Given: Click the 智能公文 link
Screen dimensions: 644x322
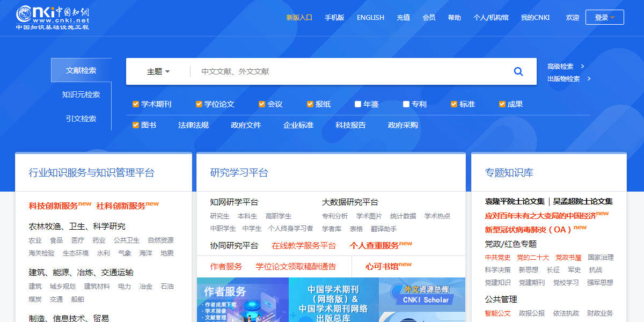Looking at the screenshot, I should 498,313.
